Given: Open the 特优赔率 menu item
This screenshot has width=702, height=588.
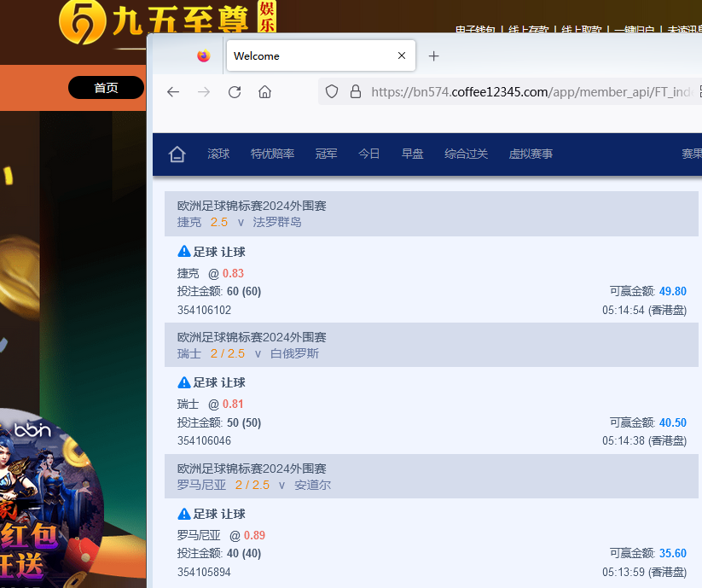Looking at the screenshot, I should [272, 154].
